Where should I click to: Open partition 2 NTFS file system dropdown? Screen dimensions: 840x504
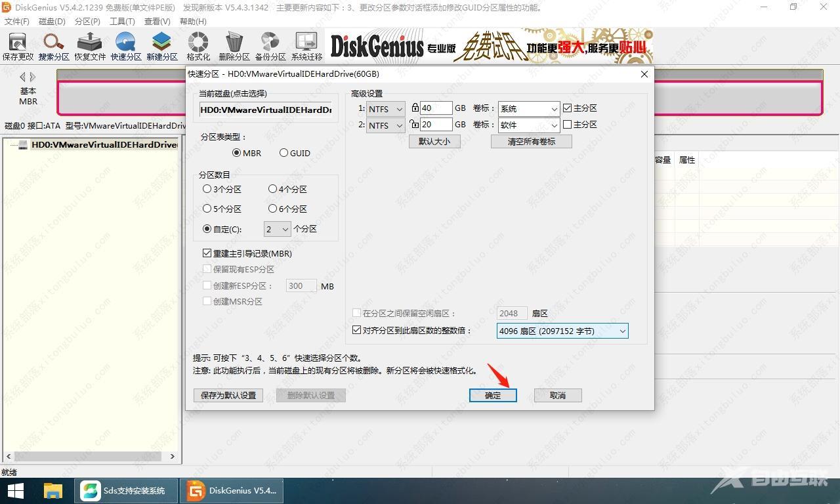coord(386,125)
